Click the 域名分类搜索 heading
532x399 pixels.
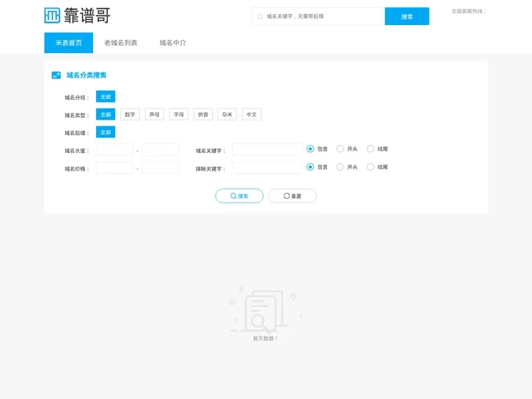pos(86,75)
